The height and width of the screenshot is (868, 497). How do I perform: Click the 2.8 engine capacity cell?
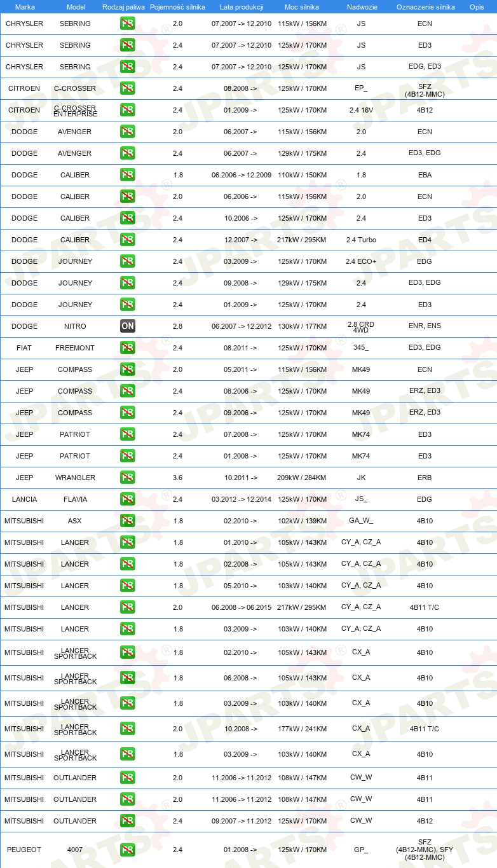coord(177,326)
